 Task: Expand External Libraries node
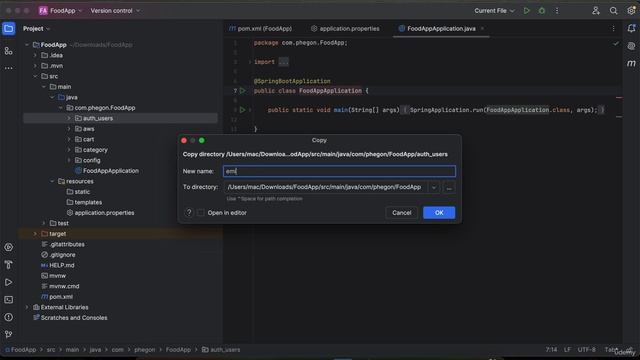pos(27,307)
